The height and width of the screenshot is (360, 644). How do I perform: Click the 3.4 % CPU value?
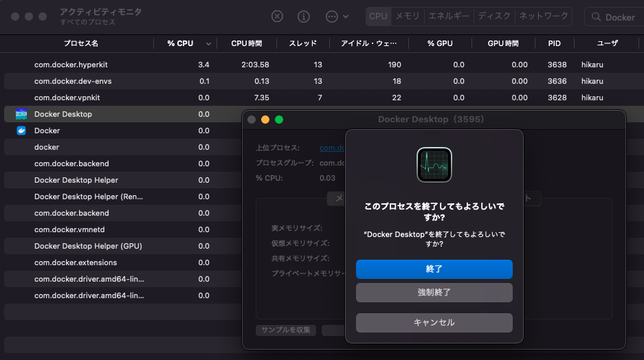pos(203,65)
